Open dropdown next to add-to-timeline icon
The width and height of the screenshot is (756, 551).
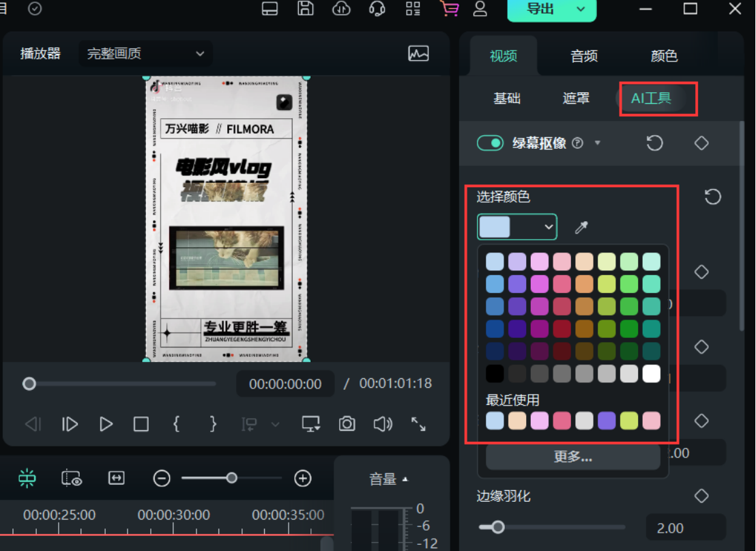(275, 425)
